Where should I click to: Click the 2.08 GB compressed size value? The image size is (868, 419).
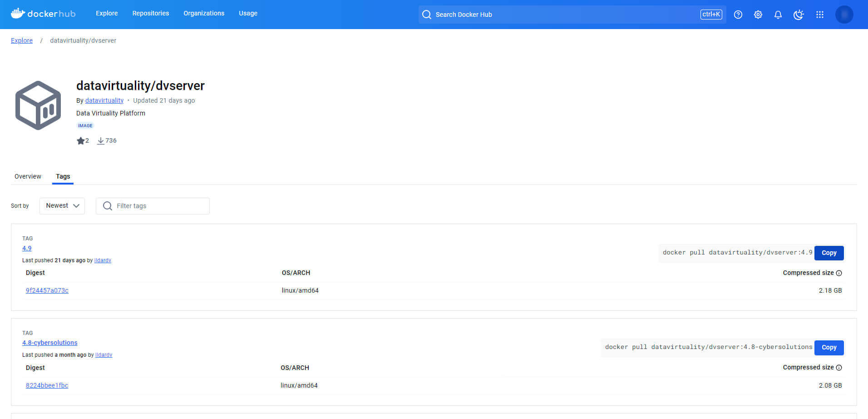click(x=830, y=385)
